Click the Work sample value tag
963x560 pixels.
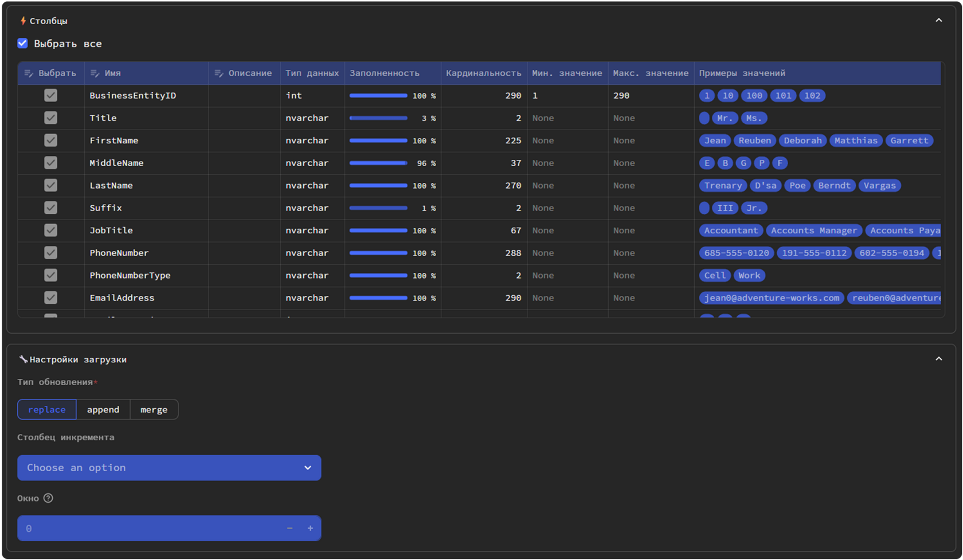point(749,275)
